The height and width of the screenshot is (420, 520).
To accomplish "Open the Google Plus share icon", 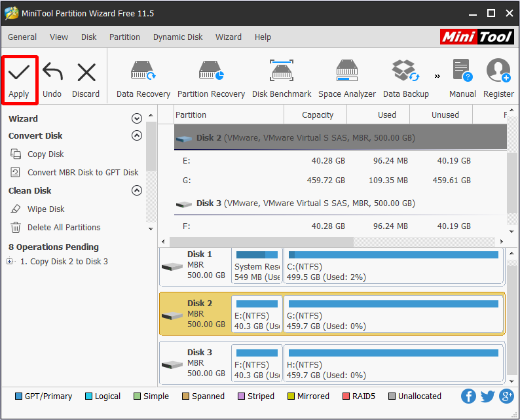I will pos(506,396).
